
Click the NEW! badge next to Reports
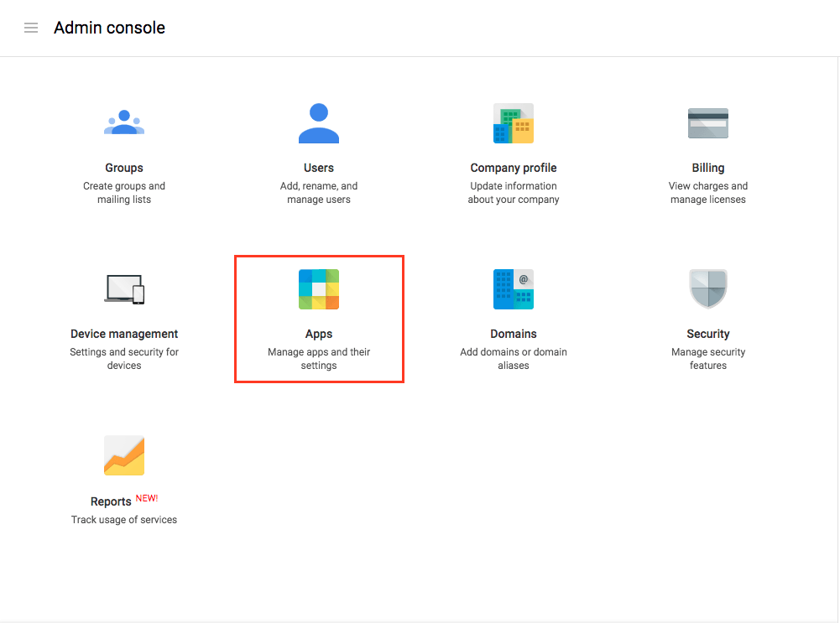click(147, 497)
